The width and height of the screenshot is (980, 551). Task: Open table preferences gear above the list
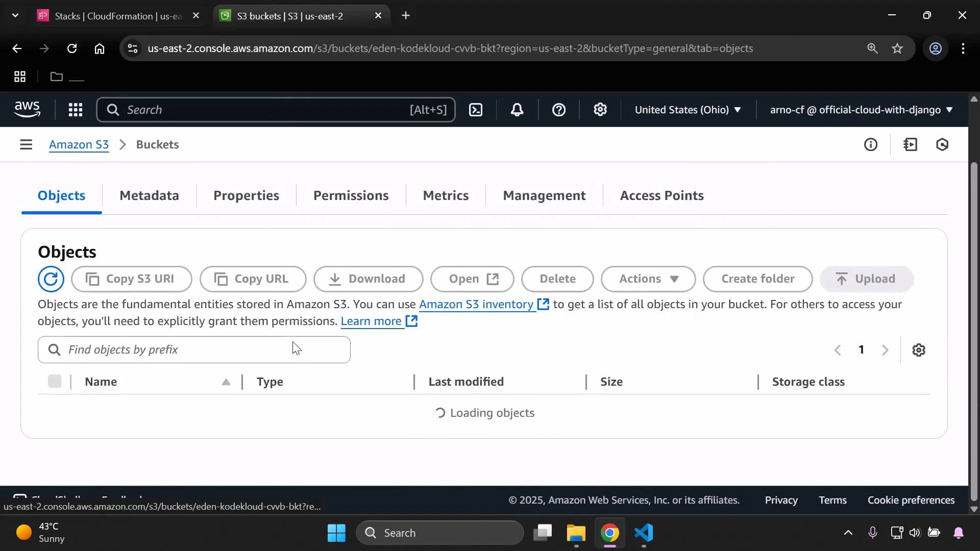[919, 349]
